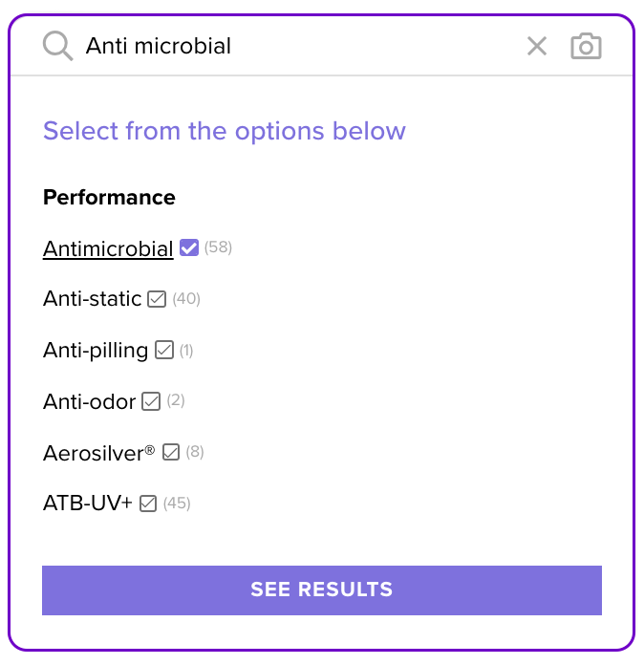
Task: Choose the Anti-static option label
Action: [92, 300]
